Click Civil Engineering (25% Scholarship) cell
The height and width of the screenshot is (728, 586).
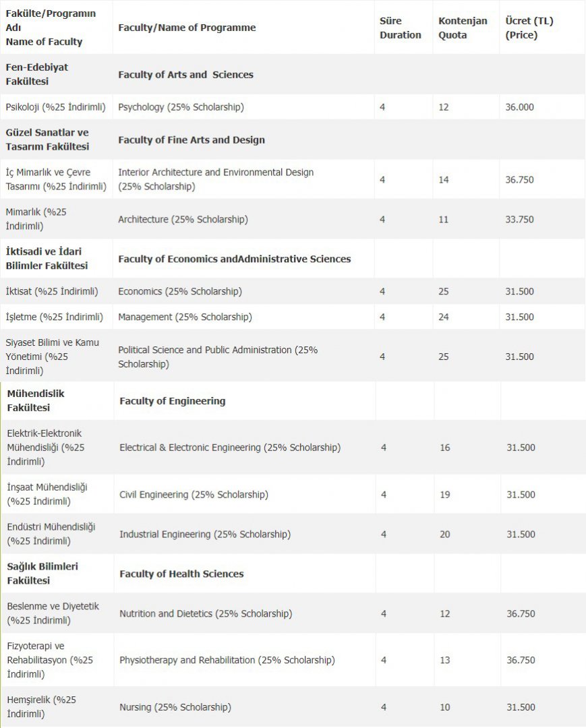tap(194, 495)
